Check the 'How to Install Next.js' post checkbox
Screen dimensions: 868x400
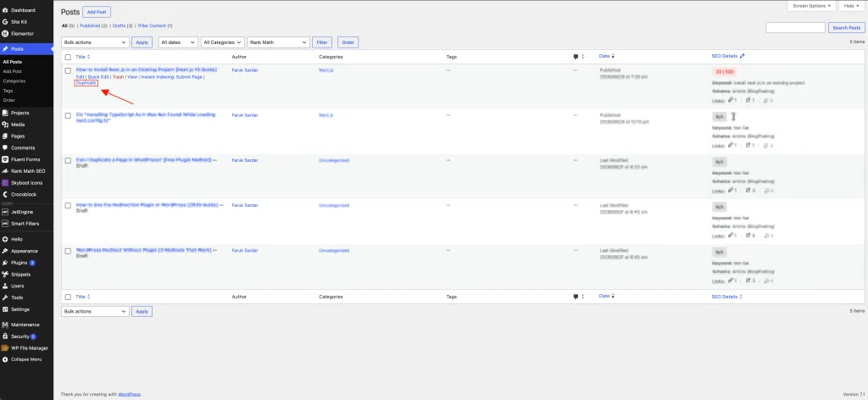68,70
